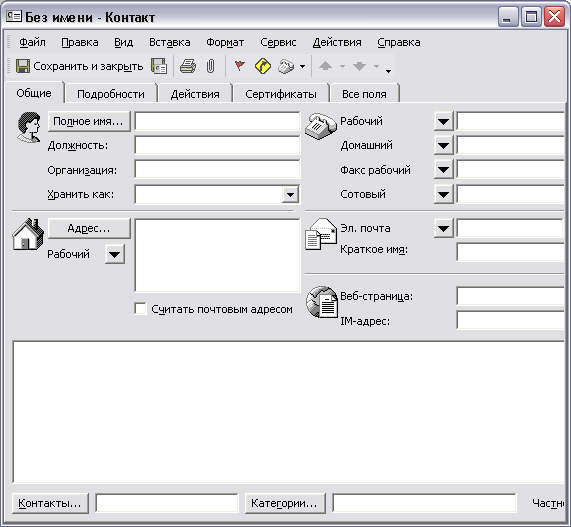
Task: Click the paperclip attach file icon
Action: pyautogui.click(x=210, y=66)
